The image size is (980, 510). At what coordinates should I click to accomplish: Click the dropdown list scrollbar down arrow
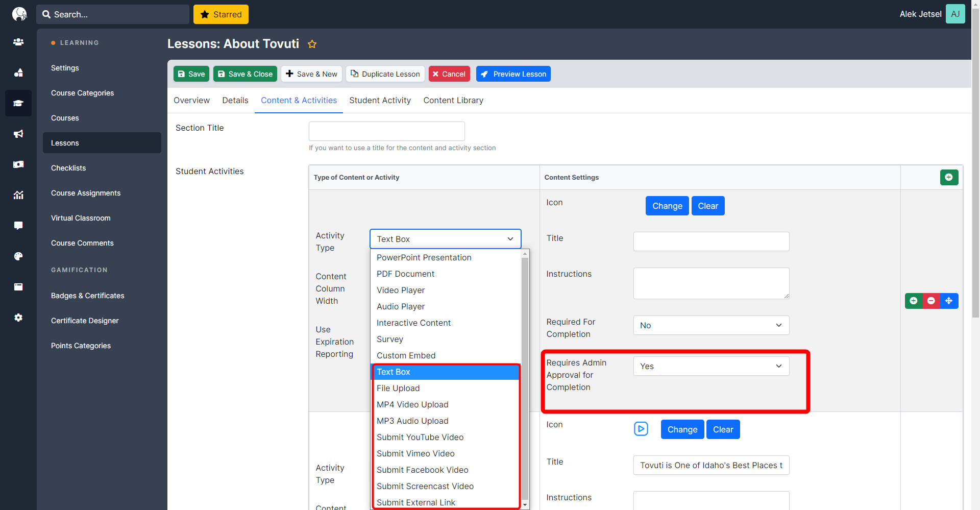click(525, 504)
